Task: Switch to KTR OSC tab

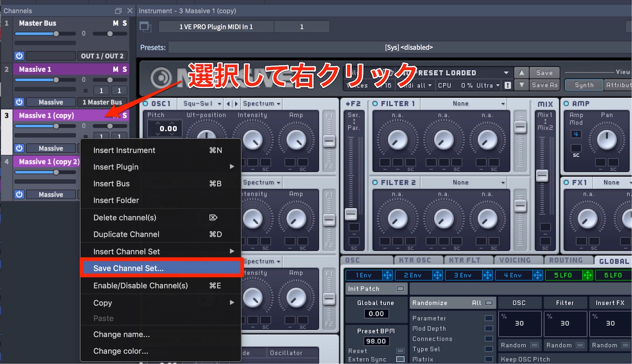Action: [418, 260]
